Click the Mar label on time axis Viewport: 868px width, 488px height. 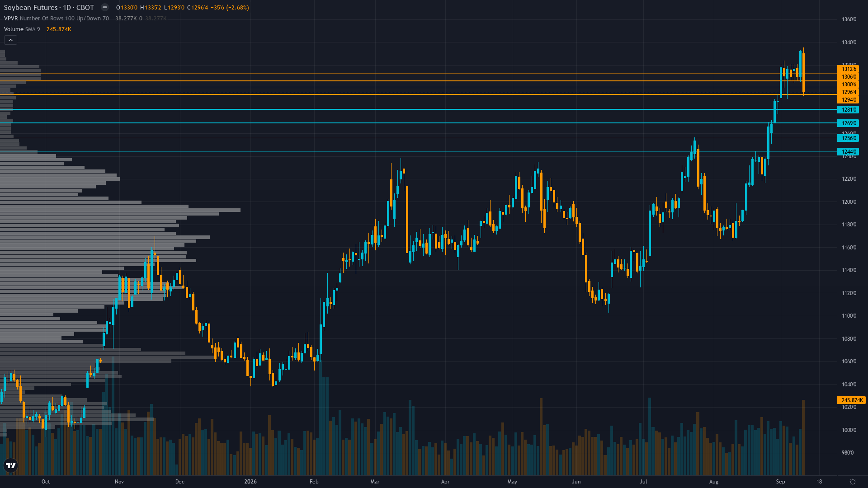tap(375, 482)
